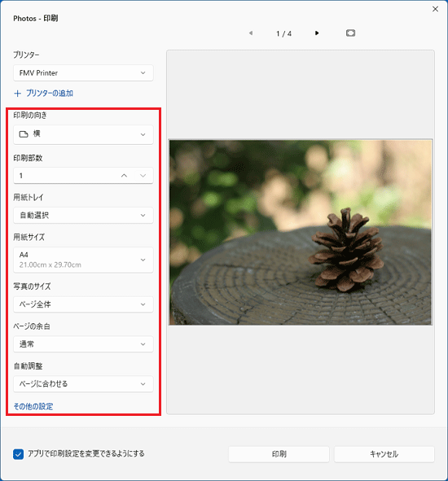
Task: Click the 用紙トレイ label
Action: [x=29, y=197]
